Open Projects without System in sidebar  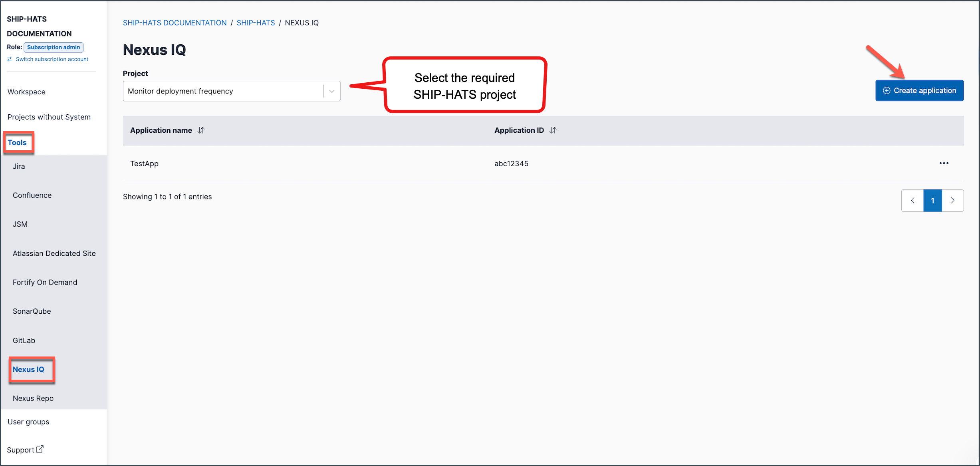point(49,117)
